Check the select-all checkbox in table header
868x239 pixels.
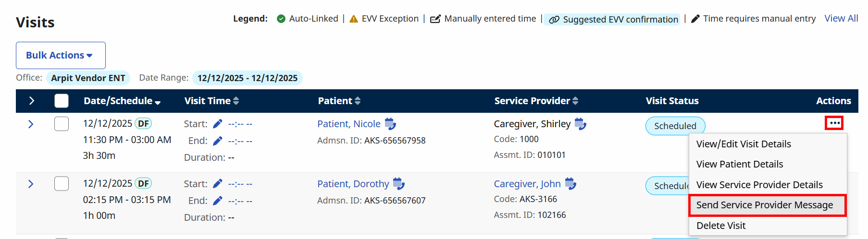tap(62, 101)
